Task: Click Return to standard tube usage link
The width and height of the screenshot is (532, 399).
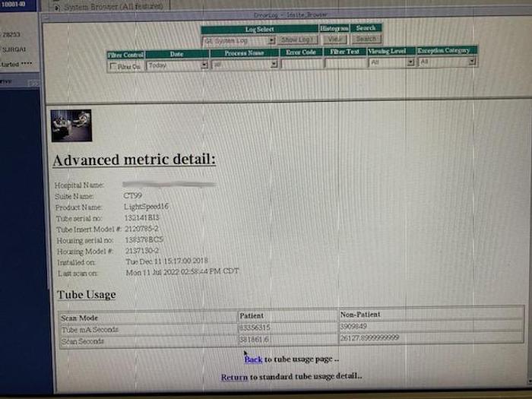Action: tap(234, 376)
